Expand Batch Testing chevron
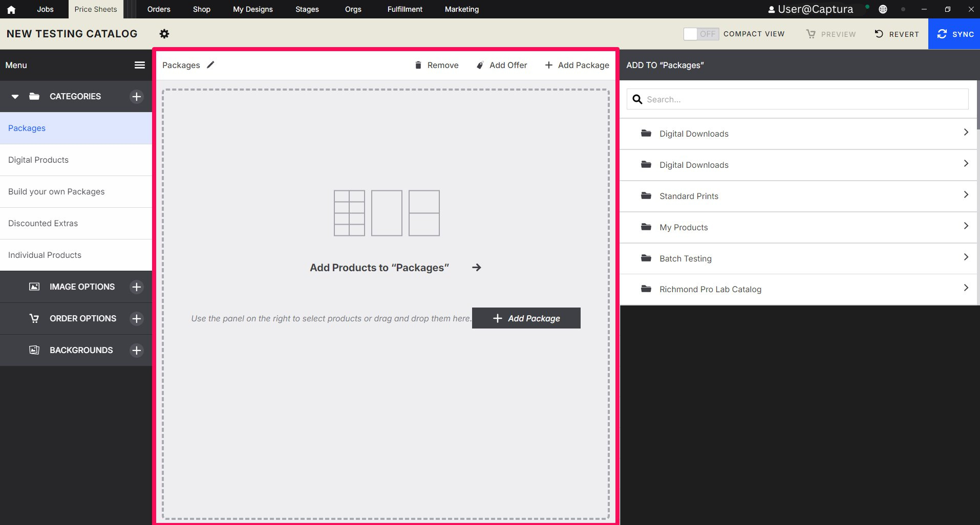980x525 pixels. click(x=966, y=257)
